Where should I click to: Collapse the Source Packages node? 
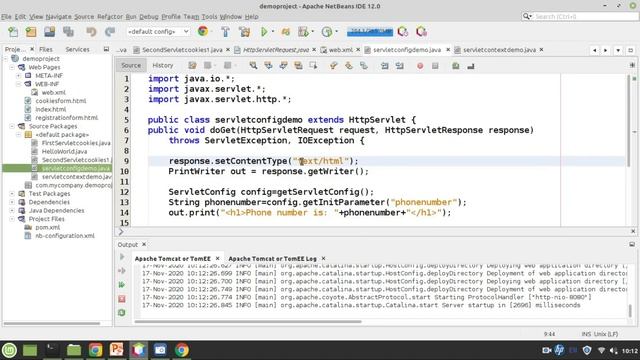click(x=12, y=126)
